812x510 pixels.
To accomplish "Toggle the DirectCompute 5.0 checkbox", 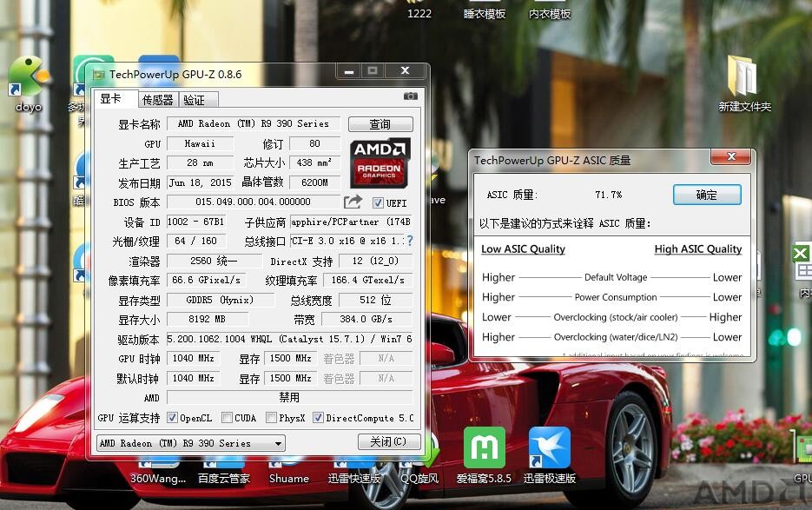I will pyautogui.click(x=319, y=418).
